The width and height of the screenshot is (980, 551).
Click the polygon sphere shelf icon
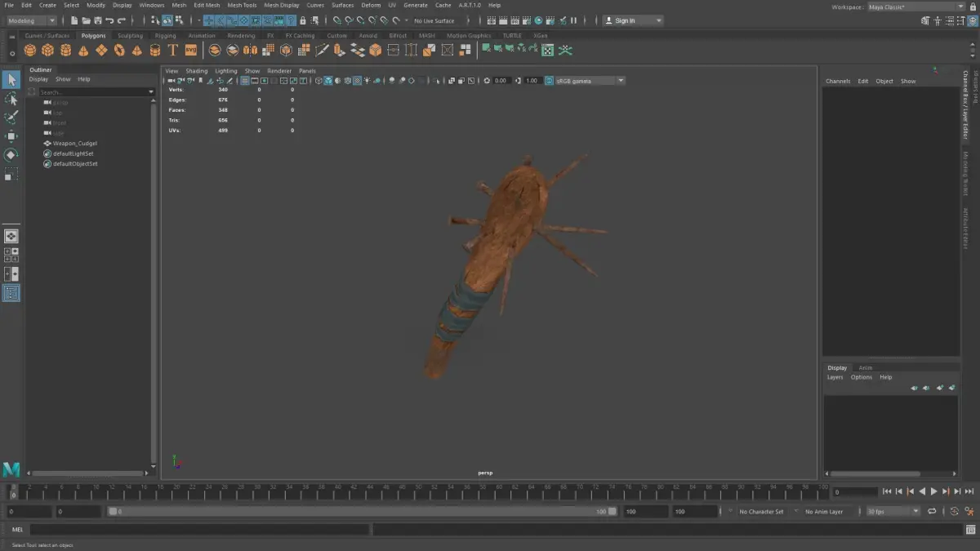tap(30, 51)
